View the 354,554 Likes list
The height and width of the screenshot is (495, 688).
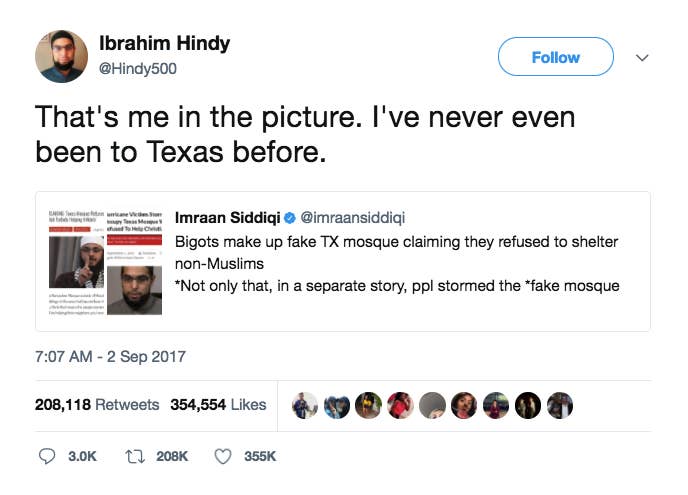click(218, 404)
